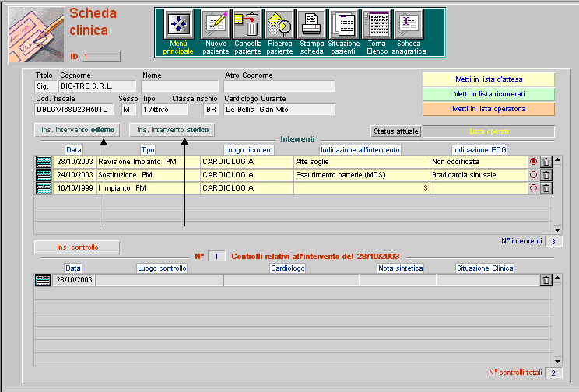
Task: Click CARDIOLOGIA cell in 24/10/2003 row
Action: click(x=247, y=175)
